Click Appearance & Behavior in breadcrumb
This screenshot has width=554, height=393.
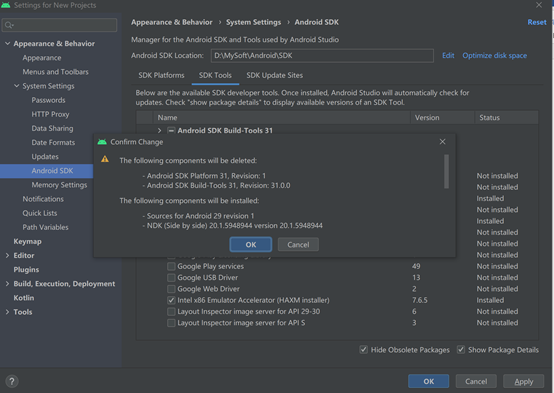[x=172, y=22]
